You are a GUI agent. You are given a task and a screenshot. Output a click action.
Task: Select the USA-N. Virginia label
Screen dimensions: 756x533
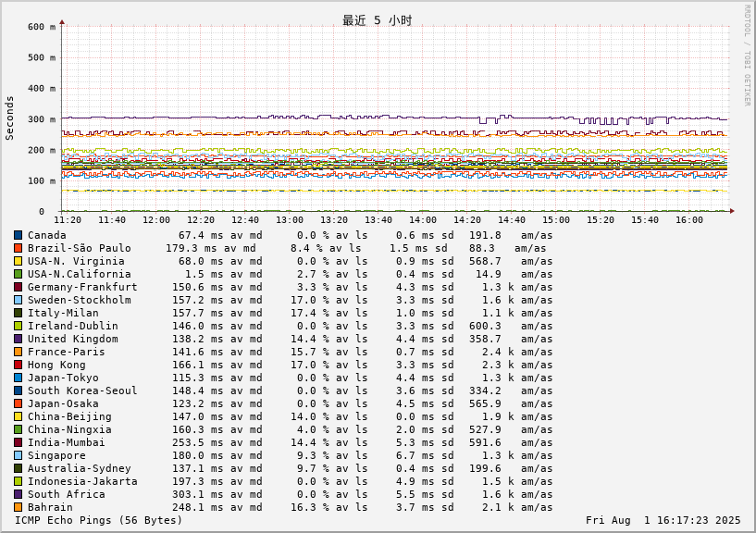tap(76, 261)
